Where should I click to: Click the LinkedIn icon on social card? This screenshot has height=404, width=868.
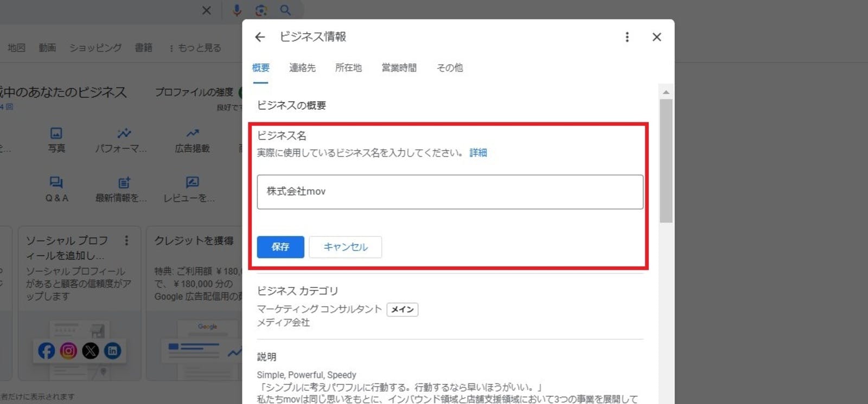point(113,351)
